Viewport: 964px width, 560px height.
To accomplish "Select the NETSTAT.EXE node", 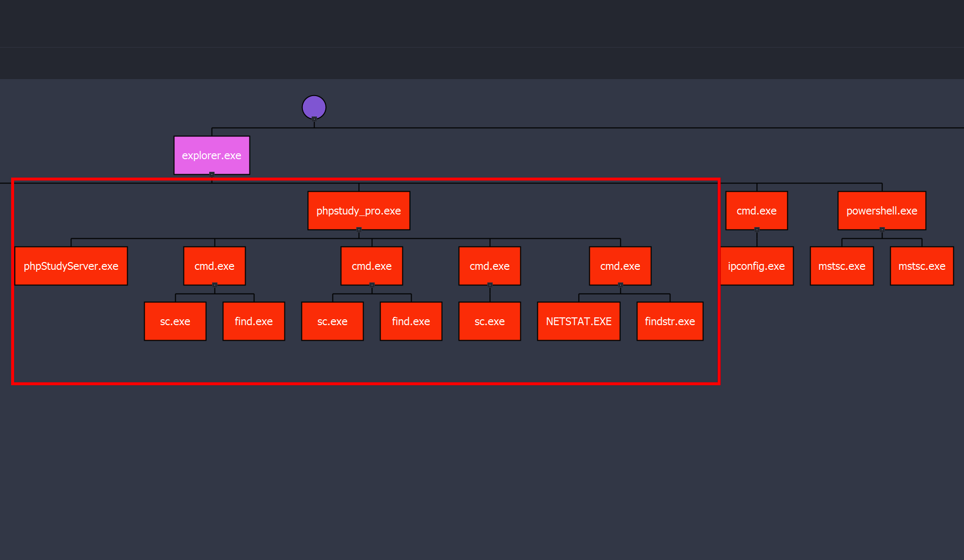I will coord(579,321).
